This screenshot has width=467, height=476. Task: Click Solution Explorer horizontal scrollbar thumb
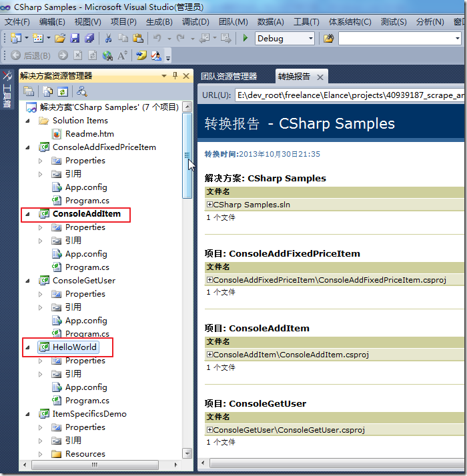95,465
